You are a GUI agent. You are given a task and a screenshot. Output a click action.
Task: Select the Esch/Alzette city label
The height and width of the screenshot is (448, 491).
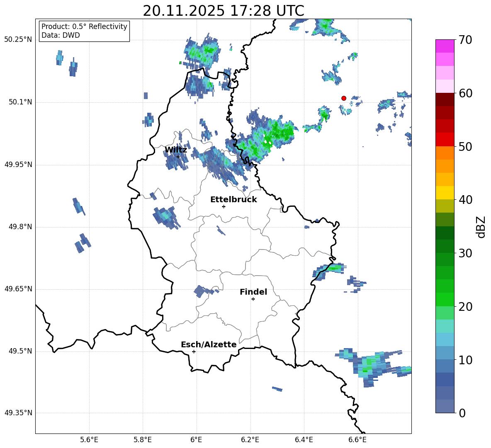click(209, 344)
